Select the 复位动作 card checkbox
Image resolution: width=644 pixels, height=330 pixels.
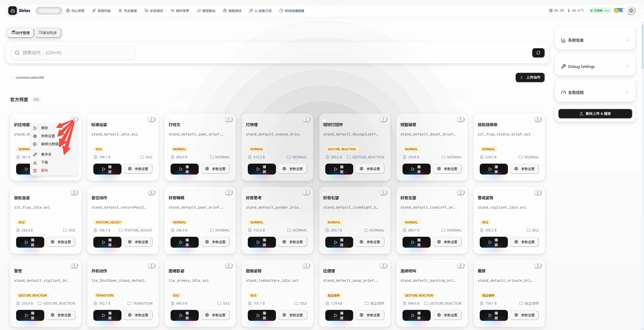tap(92, 194)
